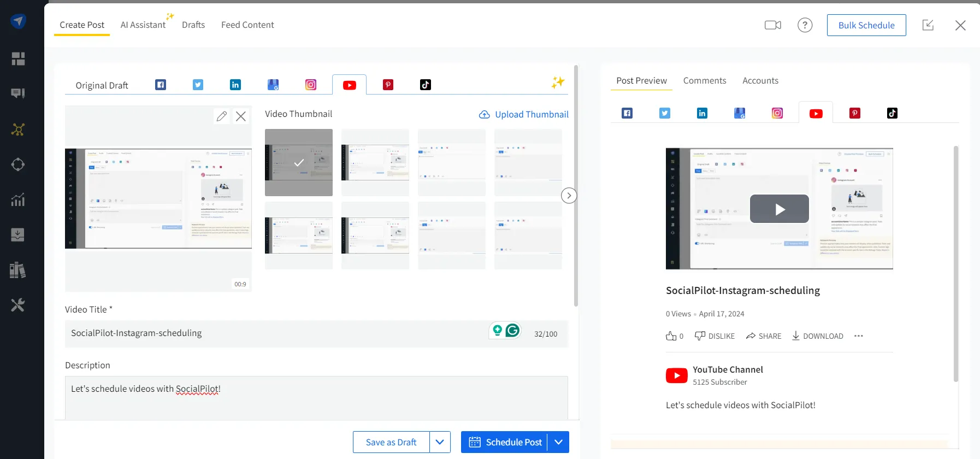Select the second thumbnail in top row
Viewport: 980px width, 459px height.
coord(375,162)
